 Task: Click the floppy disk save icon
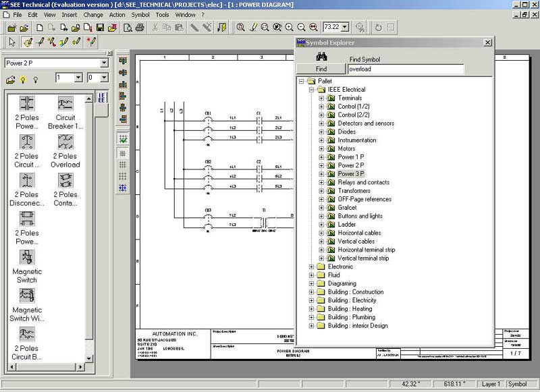pyautogui.click(x=100, y=28)
